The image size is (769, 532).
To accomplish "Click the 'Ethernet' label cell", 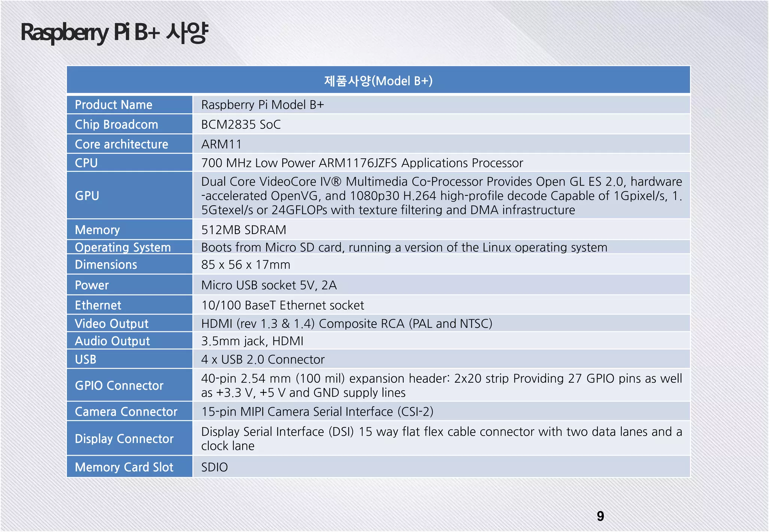I will [130, 305].
